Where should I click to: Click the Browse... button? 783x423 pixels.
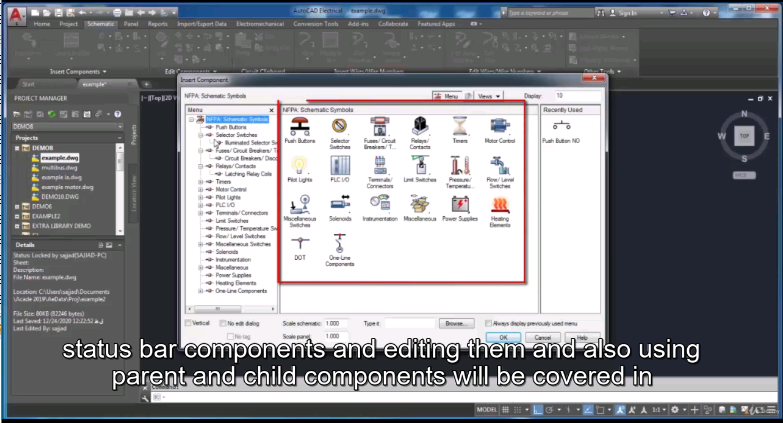(x=456, y=324)
